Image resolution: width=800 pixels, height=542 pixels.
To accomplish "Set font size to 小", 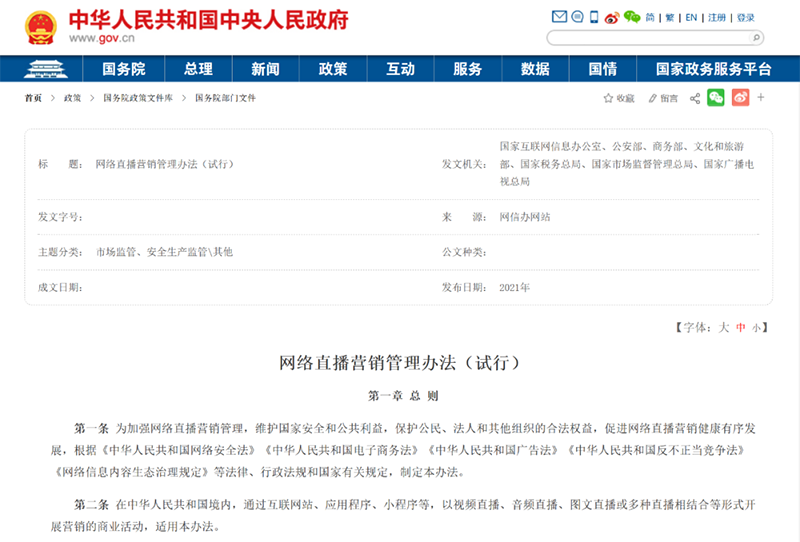I will click(756, 328).
